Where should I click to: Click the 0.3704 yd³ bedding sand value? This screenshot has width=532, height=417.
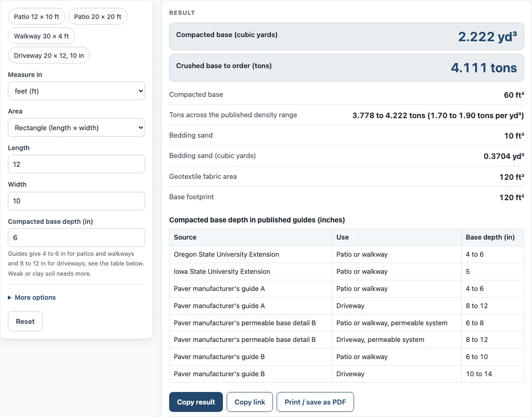pos(504,156)
